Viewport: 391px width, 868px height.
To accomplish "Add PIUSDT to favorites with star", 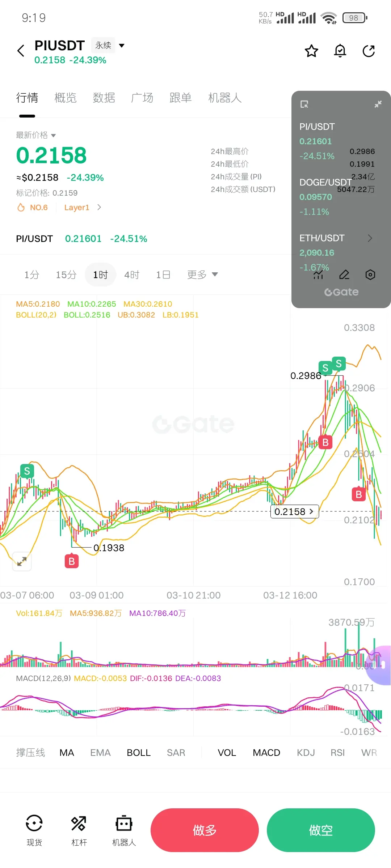I will 311,51.
